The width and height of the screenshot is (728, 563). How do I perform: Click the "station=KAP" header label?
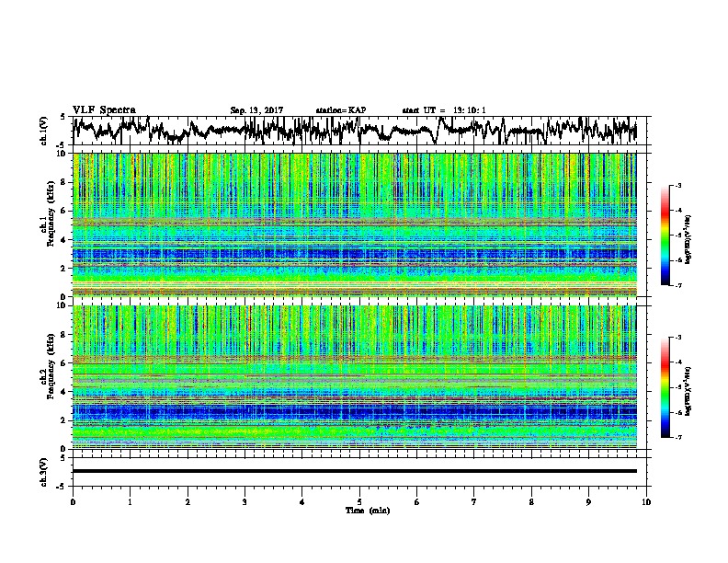click(x=341, y=110)
